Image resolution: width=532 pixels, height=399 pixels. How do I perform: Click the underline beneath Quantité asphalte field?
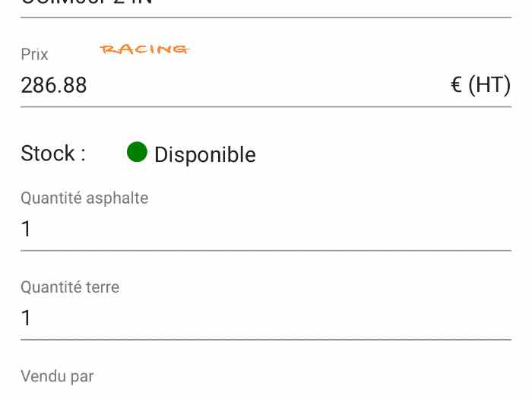pos(266,250)
